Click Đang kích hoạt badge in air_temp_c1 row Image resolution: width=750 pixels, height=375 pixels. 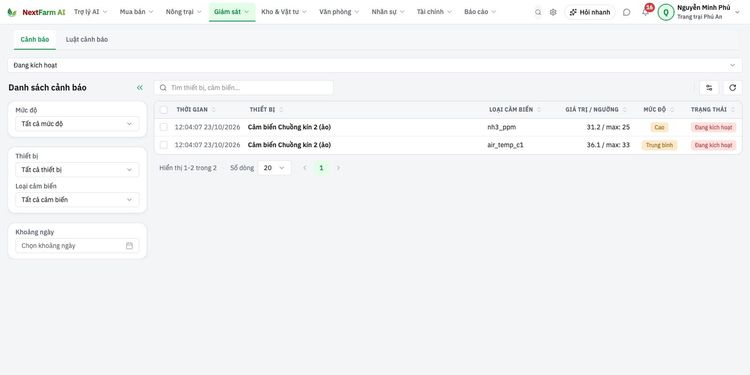click(x=713, y=145)
